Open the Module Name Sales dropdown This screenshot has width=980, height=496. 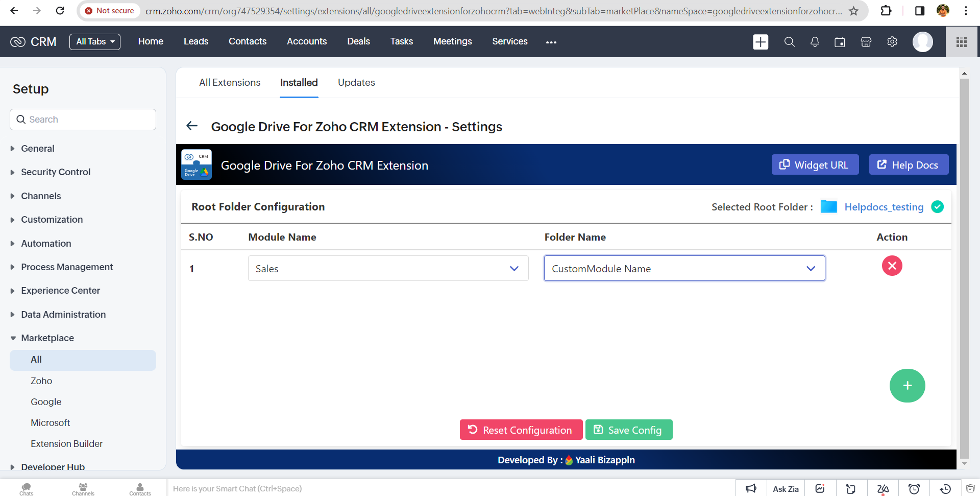click(388, 269)
